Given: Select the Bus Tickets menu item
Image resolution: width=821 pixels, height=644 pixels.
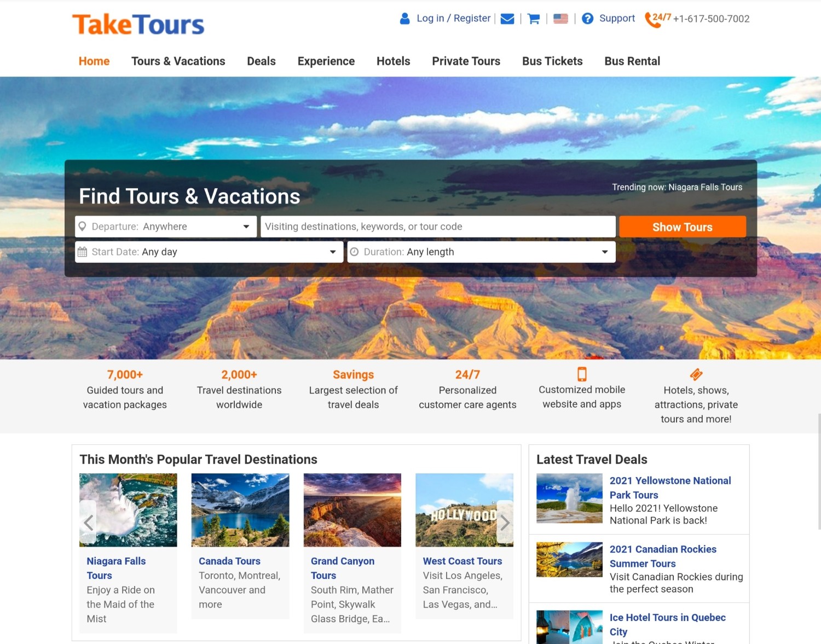Looking at the screenshot, I should 552,61.
